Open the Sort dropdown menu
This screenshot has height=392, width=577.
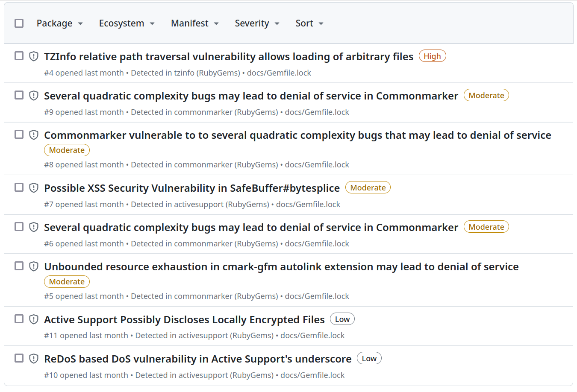(309, 23)
